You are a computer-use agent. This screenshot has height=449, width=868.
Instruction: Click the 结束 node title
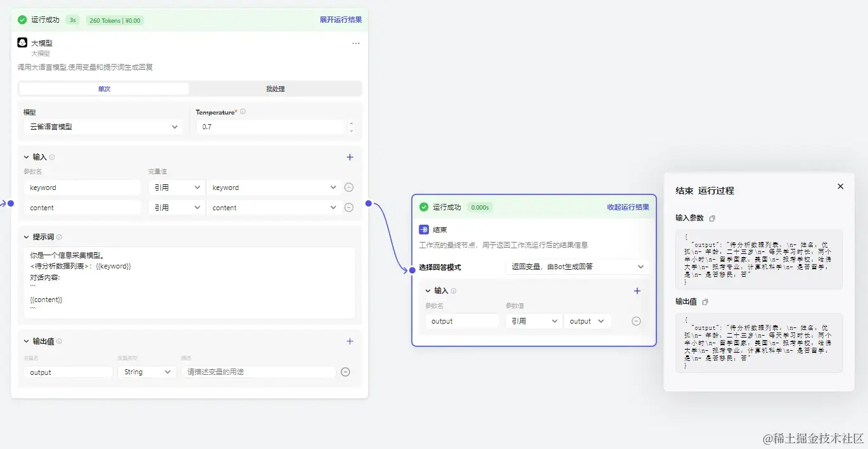click(x=440, y=230)
